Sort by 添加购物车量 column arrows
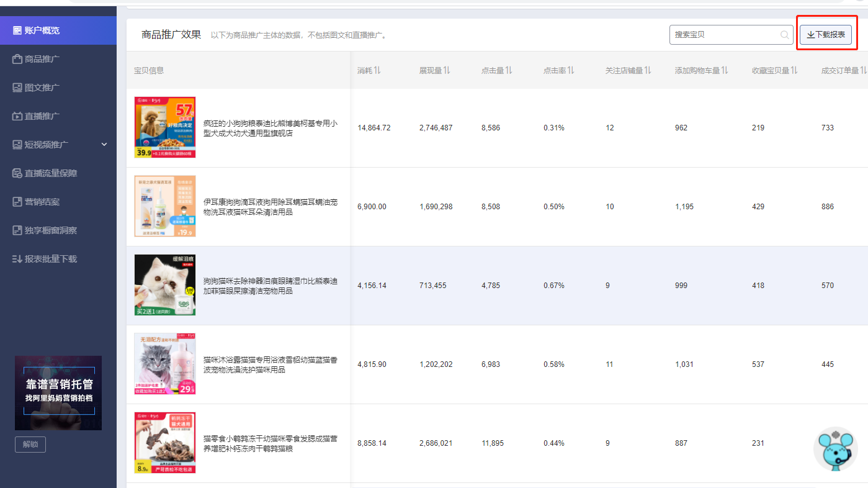 pos(725,71)
